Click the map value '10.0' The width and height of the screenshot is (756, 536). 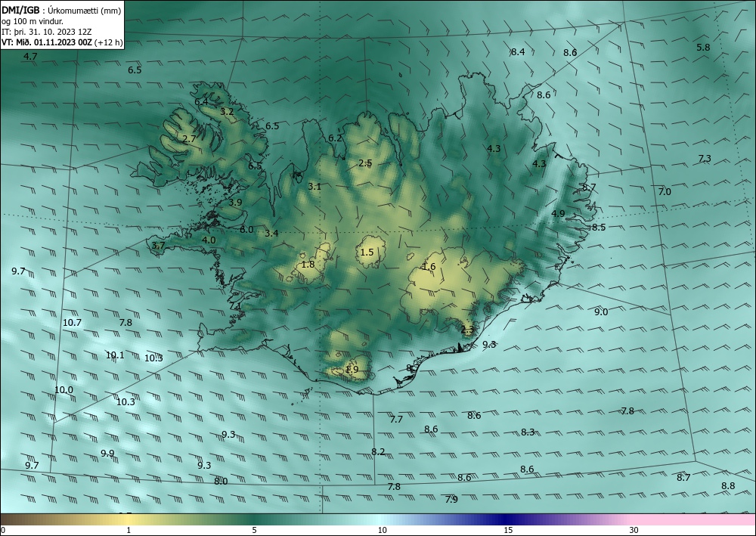(x=64, y=390)
